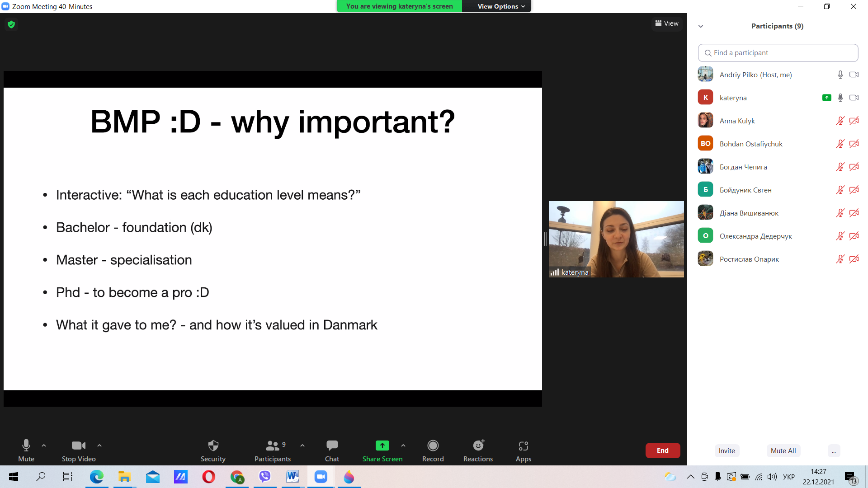The height and width of the screenshot is (488, 868).
Task: Toggle kateryna's microphone in participants list
Action: (840, 98)
